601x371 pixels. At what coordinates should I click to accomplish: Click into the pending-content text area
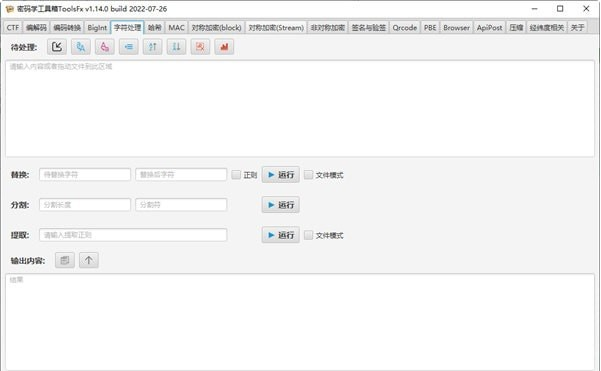click(300, 108)
